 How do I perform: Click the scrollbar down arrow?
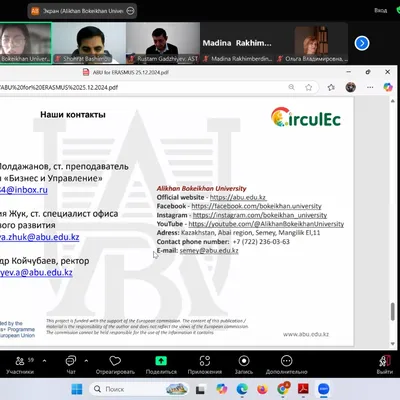393,343
